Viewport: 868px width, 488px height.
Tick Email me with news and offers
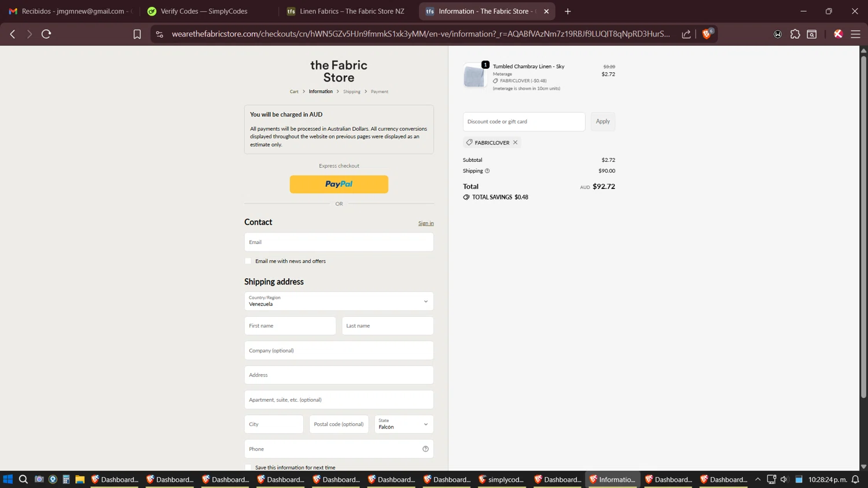(x=248, y=261)
